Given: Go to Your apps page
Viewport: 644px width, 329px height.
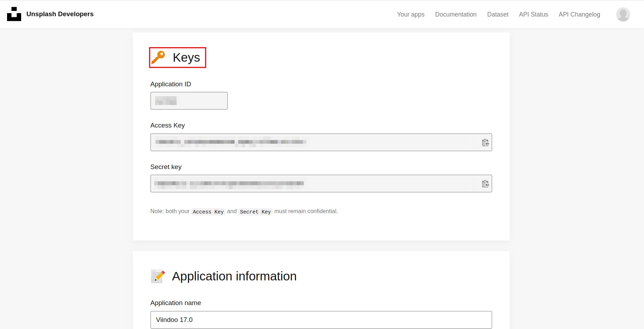Looking at the screenshot, I should click(411, 14).
